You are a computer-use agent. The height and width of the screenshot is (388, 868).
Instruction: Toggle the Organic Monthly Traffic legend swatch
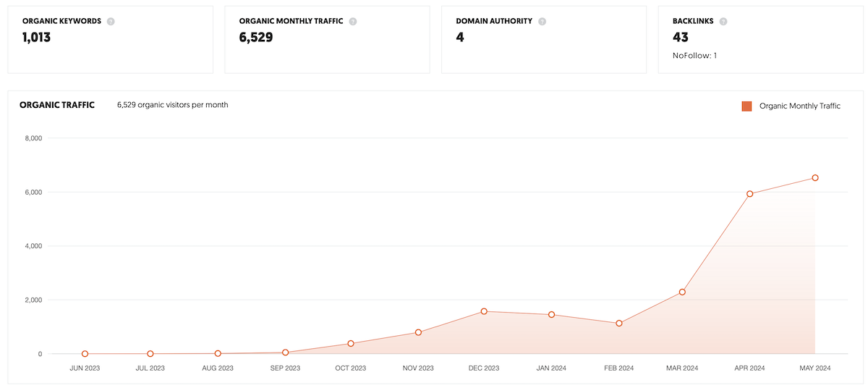pyautogui.click(x=747, y=106)
